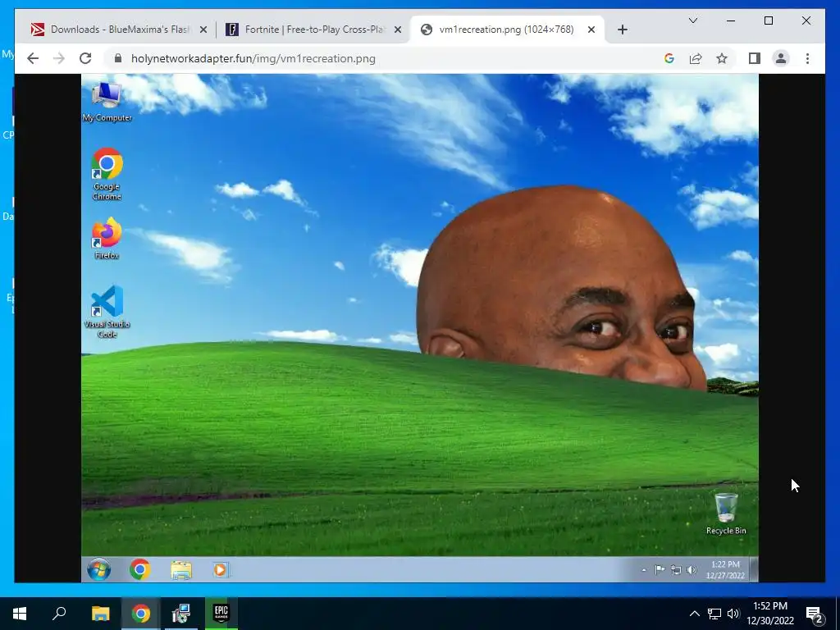Open File Explorer from the taskbar
This screenshot has height=630, width=840.
tap(100, 614)
